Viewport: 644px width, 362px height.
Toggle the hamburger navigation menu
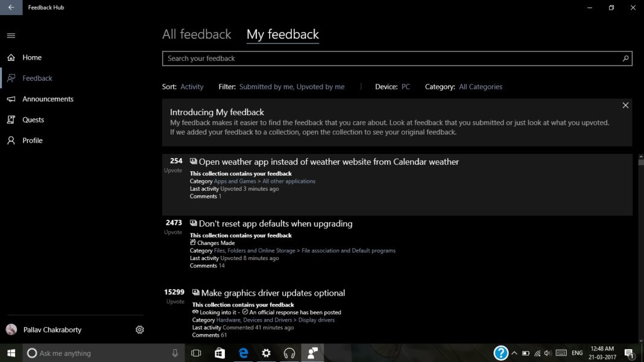pos(11,36)
